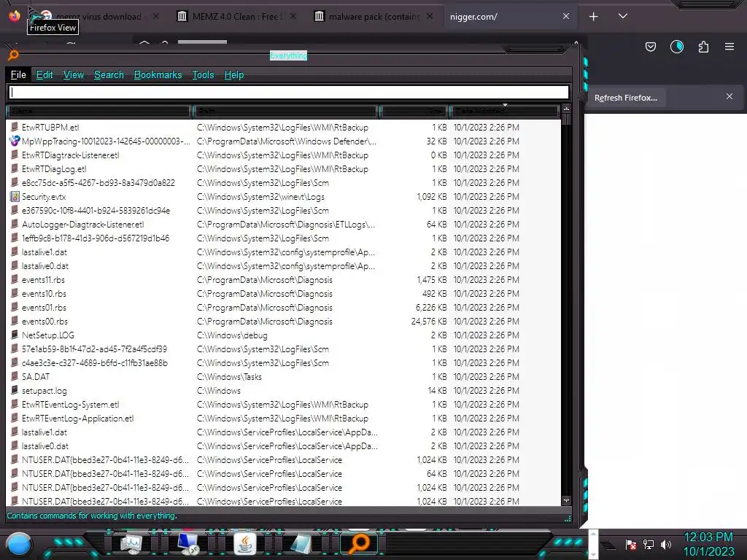Click the file icon of events11.rbs
747x560 pixels.
(15, 279)
